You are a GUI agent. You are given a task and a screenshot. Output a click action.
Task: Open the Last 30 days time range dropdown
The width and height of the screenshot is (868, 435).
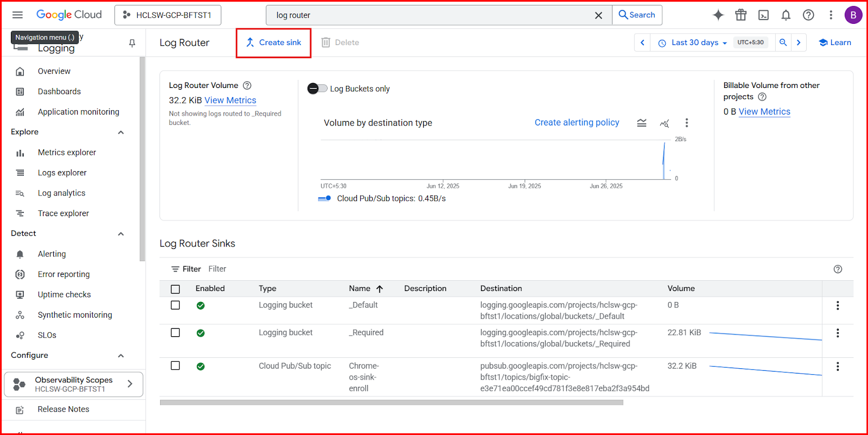point(693,43)
